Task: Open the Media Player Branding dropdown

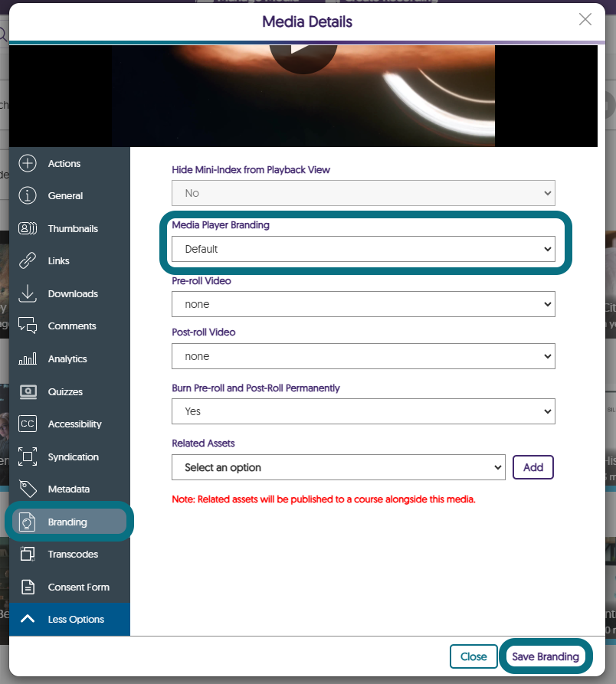Action: tap(363, 249)
